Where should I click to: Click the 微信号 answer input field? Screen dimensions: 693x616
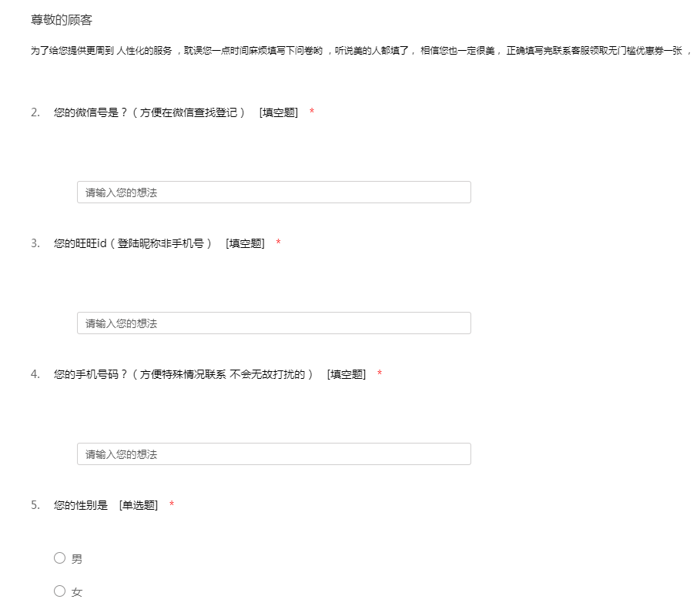pyautogui.click(x=273, y=192)
